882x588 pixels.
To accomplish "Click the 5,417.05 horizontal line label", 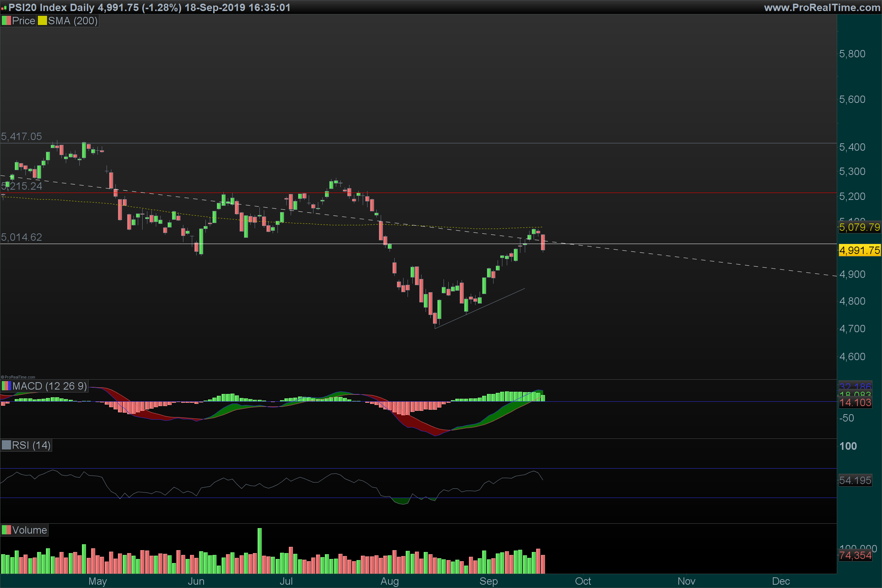I will coord(21,136).
